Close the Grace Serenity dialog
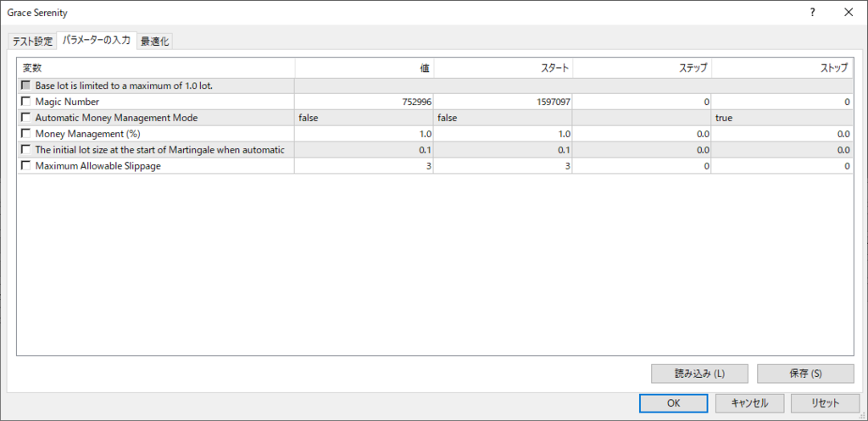This screenshot has width=868, height=421. coord(849,13)
